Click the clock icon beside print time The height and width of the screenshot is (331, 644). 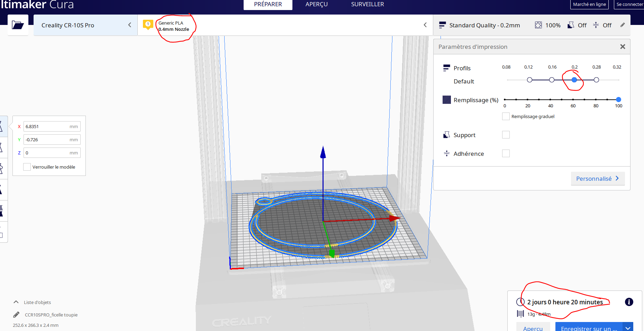click(x=520, y=302)
